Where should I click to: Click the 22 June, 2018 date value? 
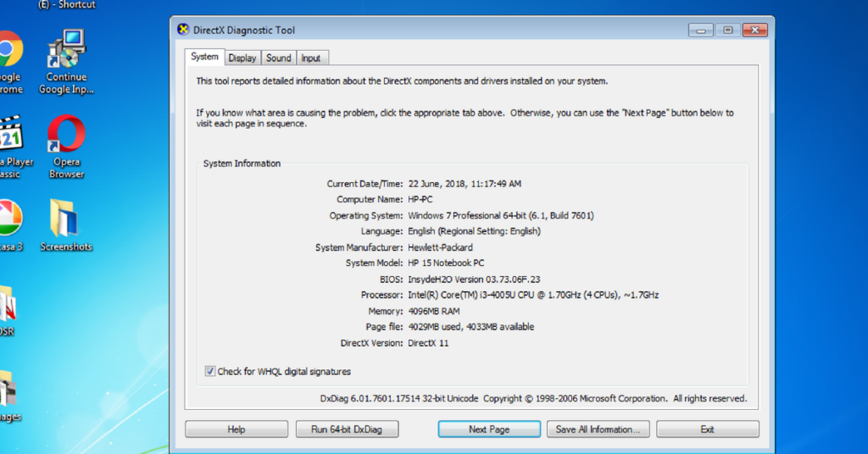click(x=465, y=184)
